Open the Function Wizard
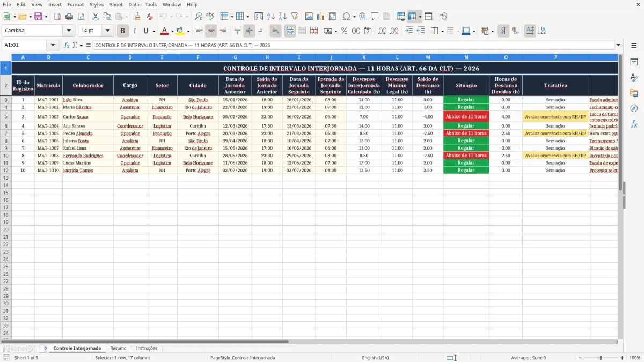 pos(67,45)
